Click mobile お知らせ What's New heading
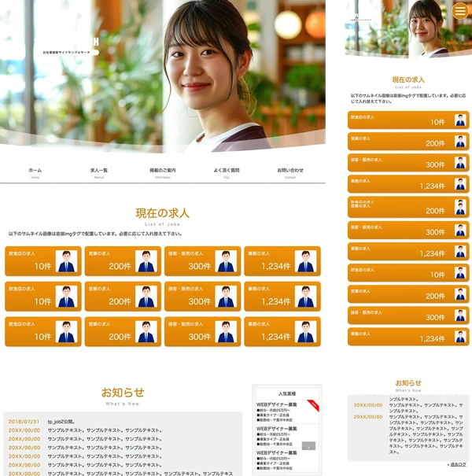472x476 pixels. (408, 386)
